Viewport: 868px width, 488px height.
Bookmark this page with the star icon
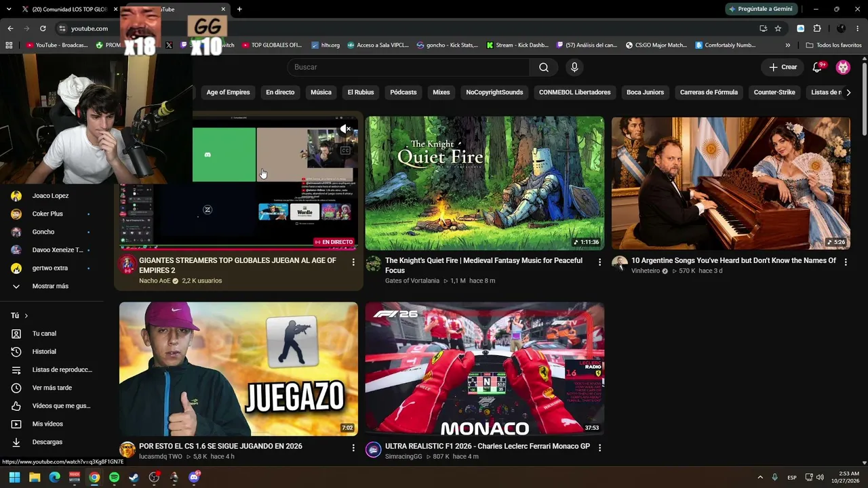[778, 28]
